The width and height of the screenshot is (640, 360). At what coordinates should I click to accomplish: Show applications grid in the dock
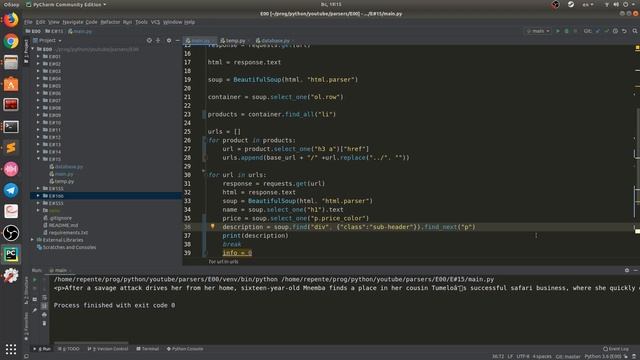(x=11, y=349)
